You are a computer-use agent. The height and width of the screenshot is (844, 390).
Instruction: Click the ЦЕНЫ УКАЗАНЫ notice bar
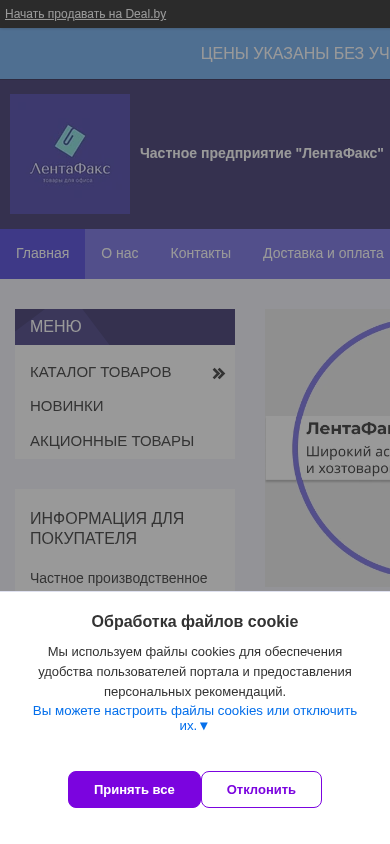point(195,53)
